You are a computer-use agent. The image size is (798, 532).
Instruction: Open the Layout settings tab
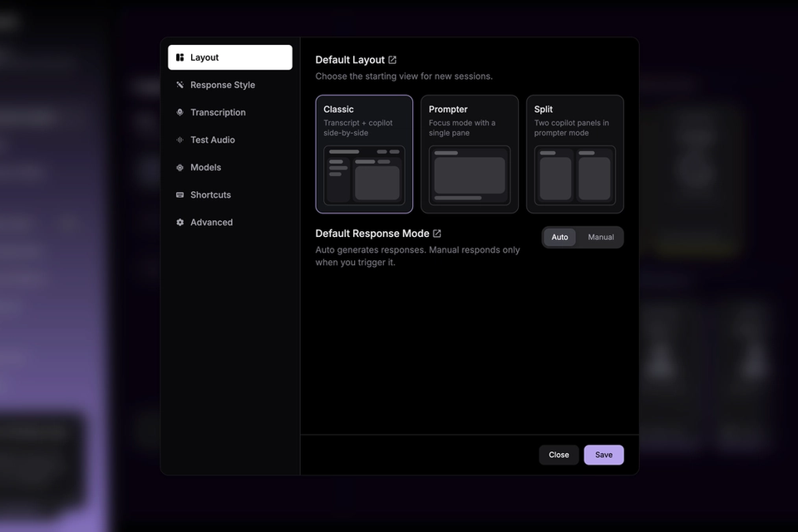pyautogui.click(x=230, y=57)
